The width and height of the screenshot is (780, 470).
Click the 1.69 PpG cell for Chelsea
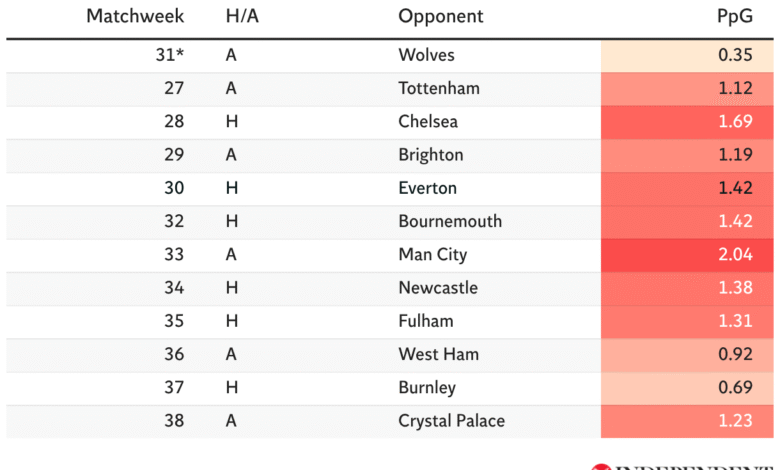click(687, 122)
